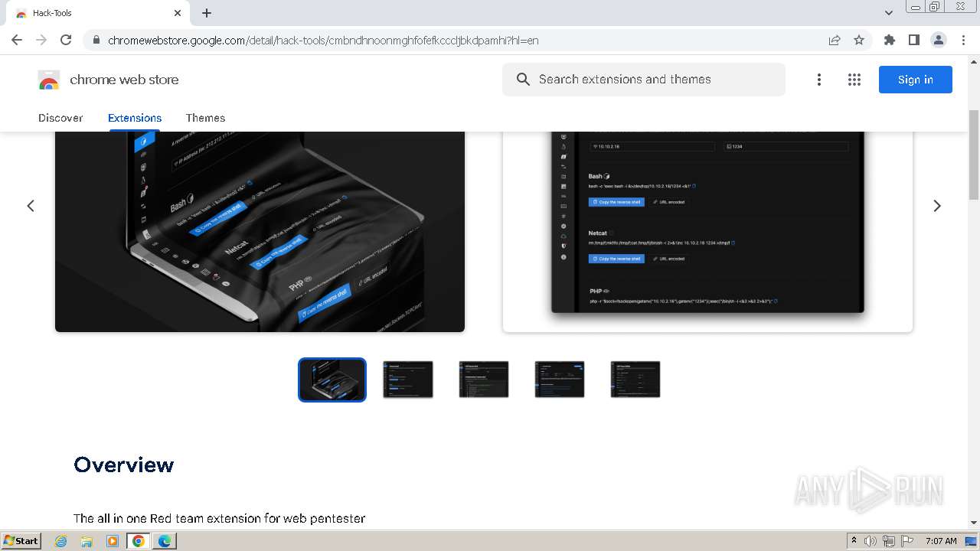This screenshot has height=551, width=980.
Task: Show hidden tray icons arrow
Action: pos(854,540)
